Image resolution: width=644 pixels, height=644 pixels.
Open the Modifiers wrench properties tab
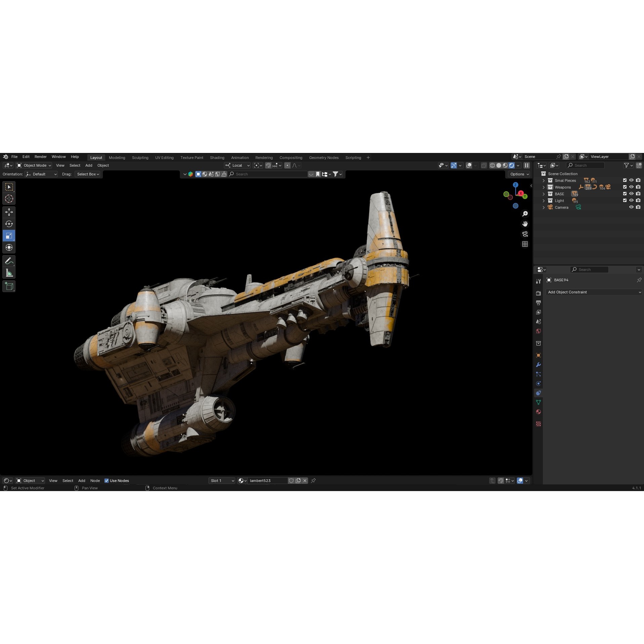(538, 365)
